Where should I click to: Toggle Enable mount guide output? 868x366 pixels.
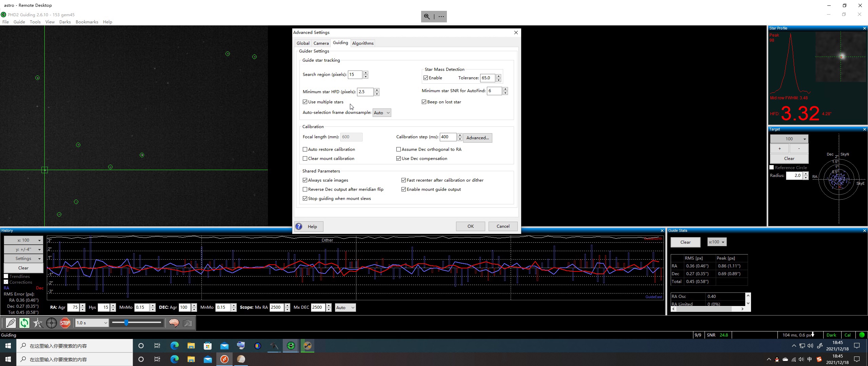[403, 189]
